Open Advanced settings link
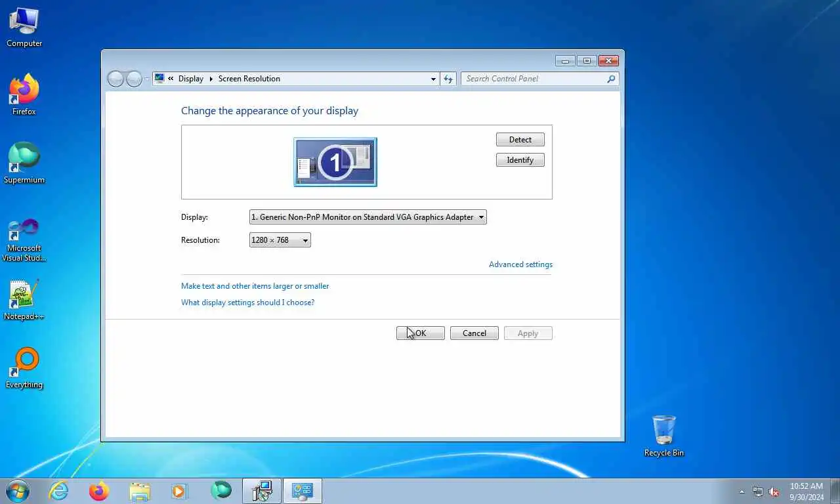Viewport: 840px width, 504px height. pos(520,264)
